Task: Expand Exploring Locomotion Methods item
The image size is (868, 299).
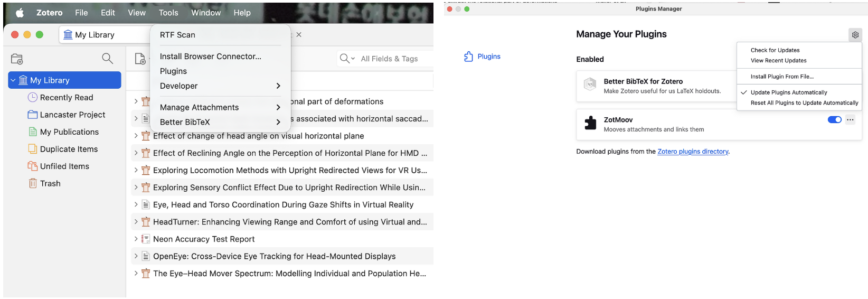Action: (x=136, y=170)
